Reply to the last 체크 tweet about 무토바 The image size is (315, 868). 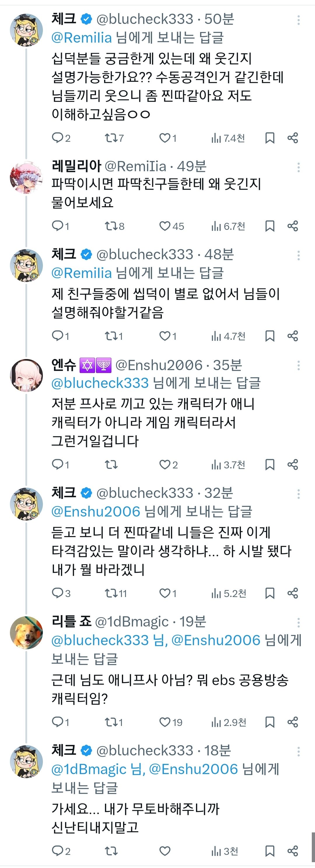58,851
